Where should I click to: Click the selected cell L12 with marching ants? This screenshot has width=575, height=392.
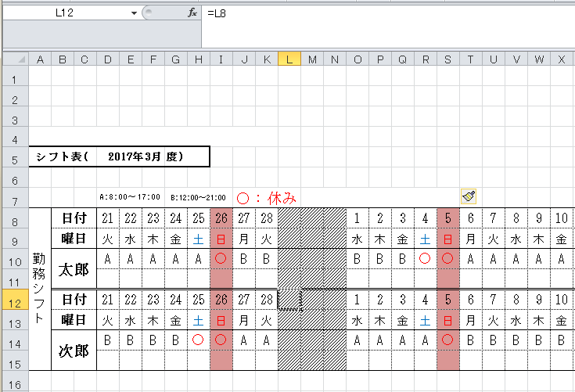pyautogui.click(x=289, y=300)
